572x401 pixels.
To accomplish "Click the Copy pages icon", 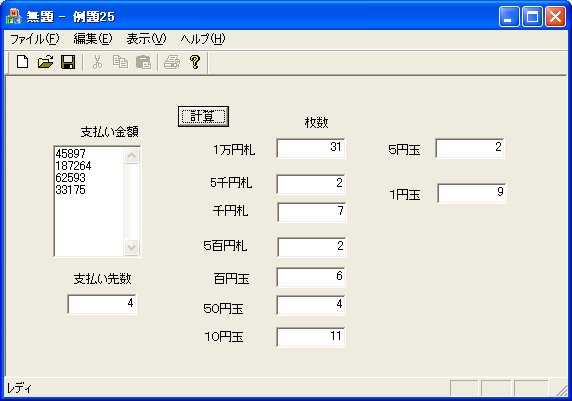I will click(120, 62).
